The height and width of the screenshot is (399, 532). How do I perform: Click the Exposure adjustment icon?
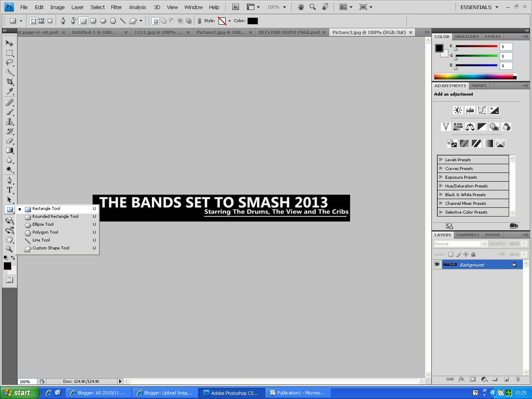tap(494, 110)
